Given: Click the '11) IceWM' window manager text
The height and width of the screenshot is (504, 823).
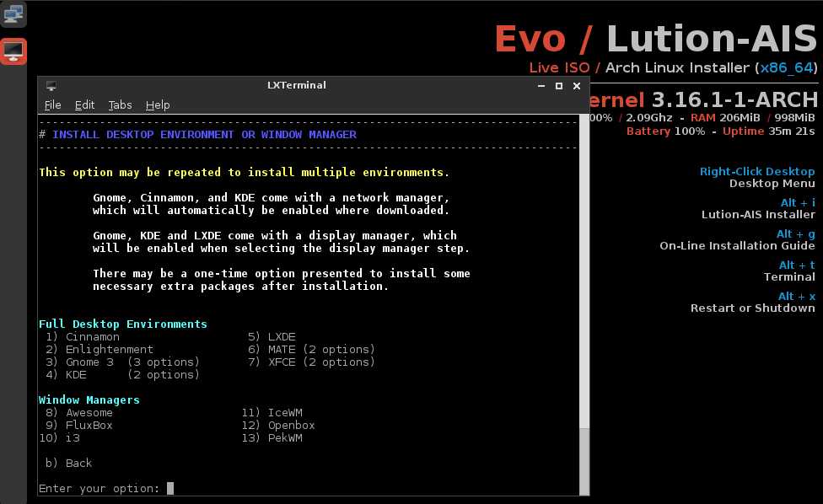Looking at the screenshot, I should (x=272, y=413).
